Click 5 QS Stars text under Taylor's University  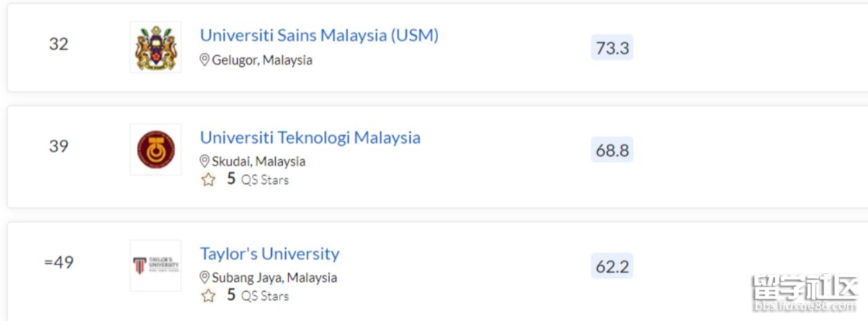pos(258,296)
